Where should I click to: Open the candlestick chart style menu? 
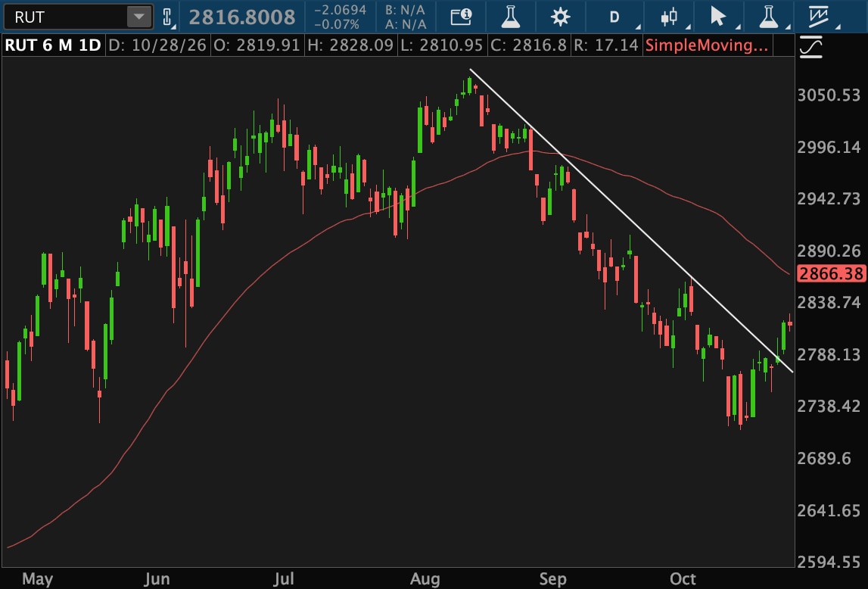(669, 17)
